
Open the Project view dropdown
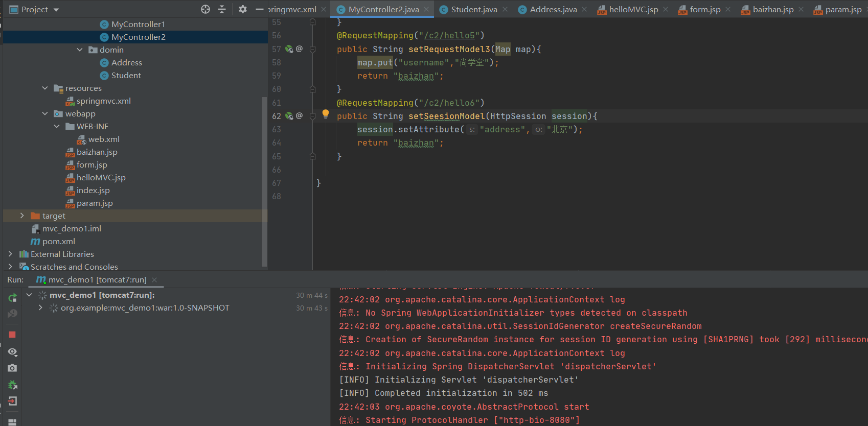(56, 10)
